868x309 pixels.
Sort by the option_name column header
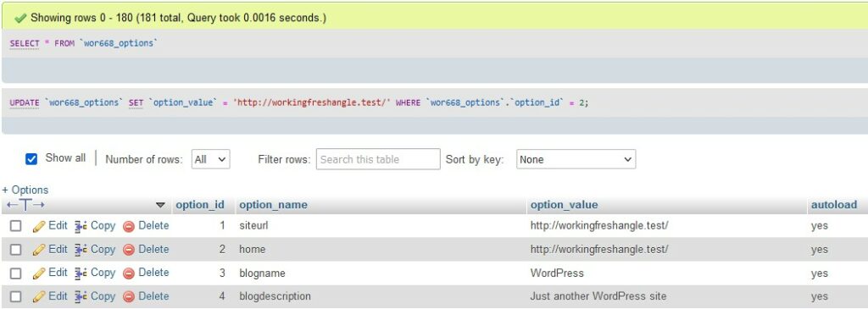point(273,205)
